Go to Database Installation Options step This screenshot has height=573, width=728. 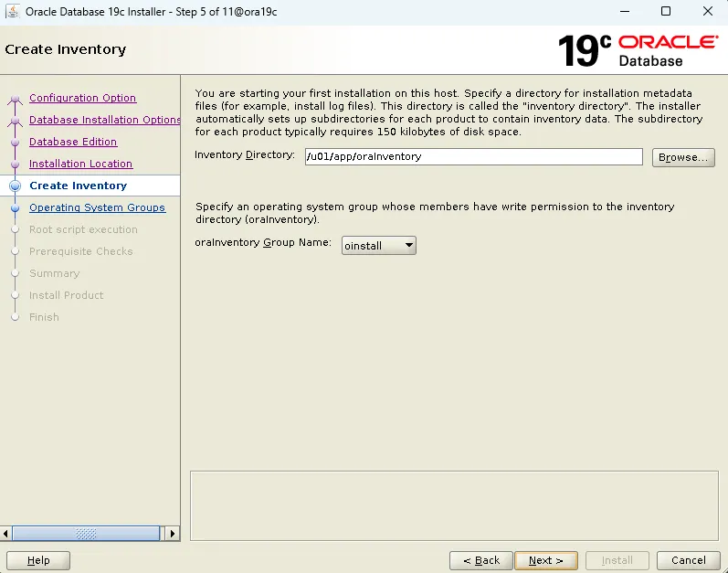[x=104, y=120]
